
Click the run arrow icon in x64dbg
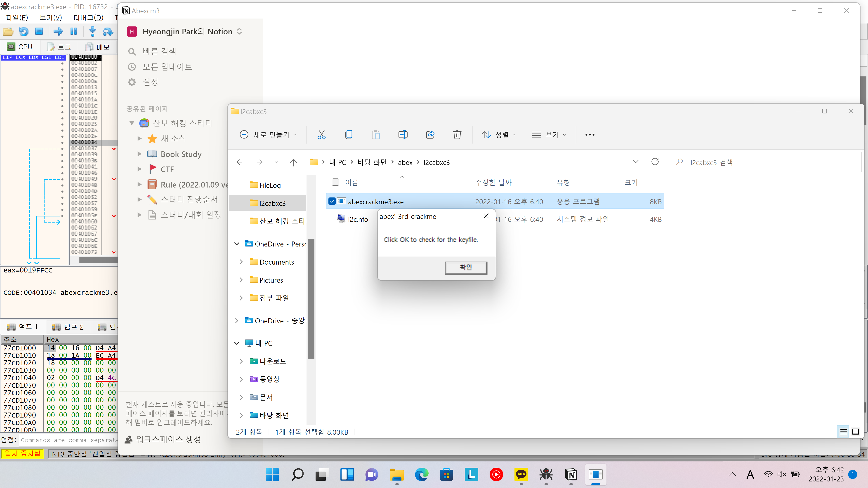58,32
